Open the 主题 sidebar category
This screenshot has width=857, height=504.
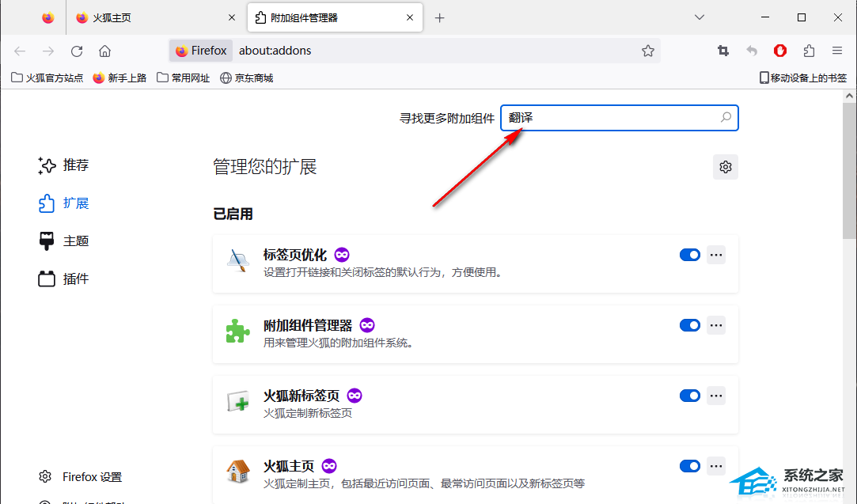[63, 241]
